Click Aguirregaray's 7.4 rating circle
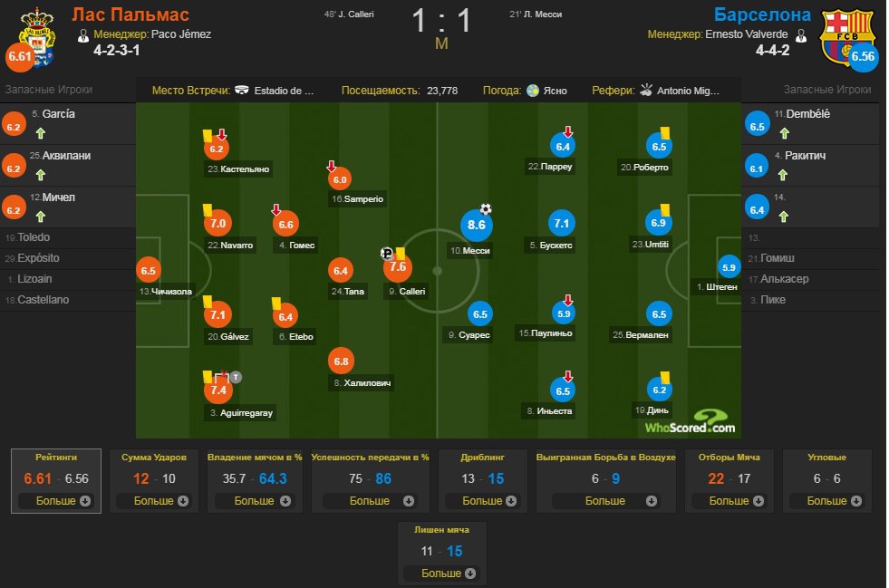This screenshot has height=588, width=889. click(x=218, y=390)
